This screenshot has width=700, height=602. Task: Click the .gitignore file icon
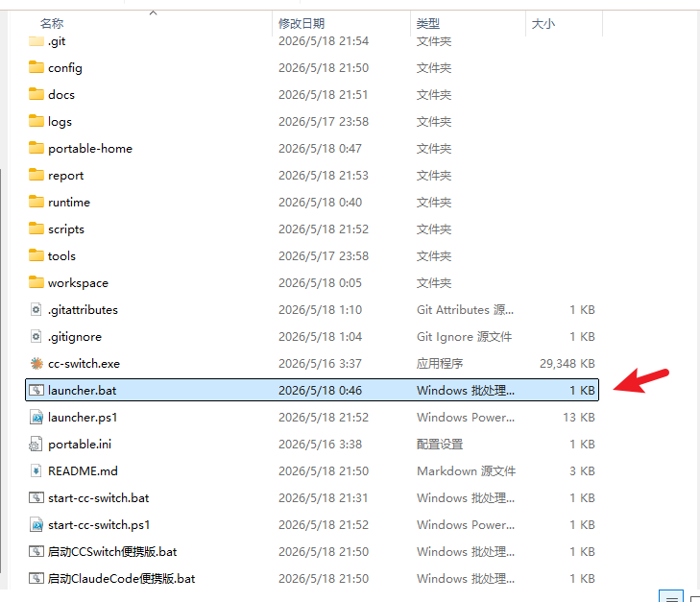[36, 336]
